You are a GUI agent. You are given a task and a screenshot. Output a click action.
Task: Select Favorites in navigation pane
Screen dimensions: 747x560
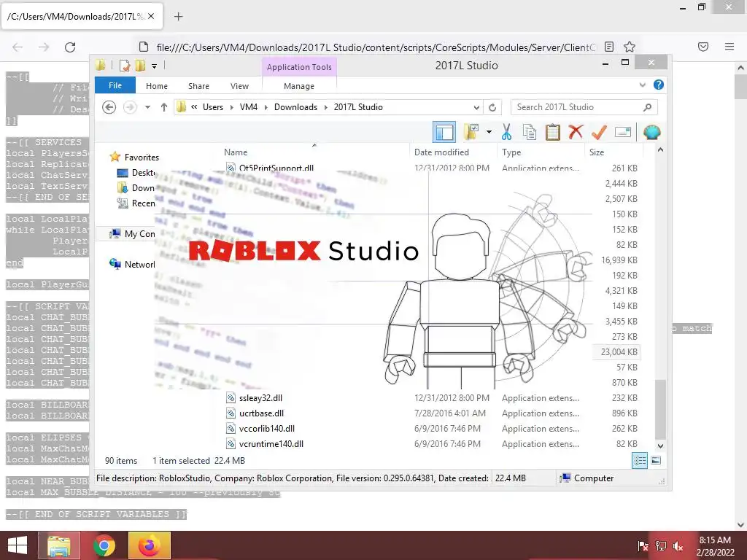pos(142,157)
